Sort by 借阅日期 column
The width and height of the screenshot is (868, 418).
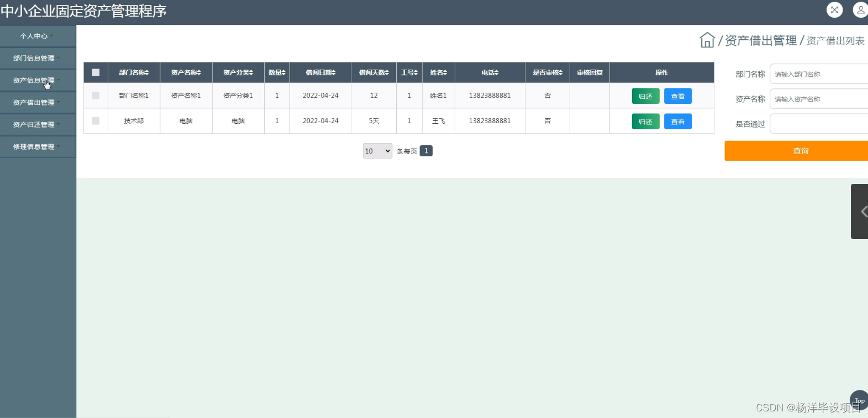tap(320, 72)
